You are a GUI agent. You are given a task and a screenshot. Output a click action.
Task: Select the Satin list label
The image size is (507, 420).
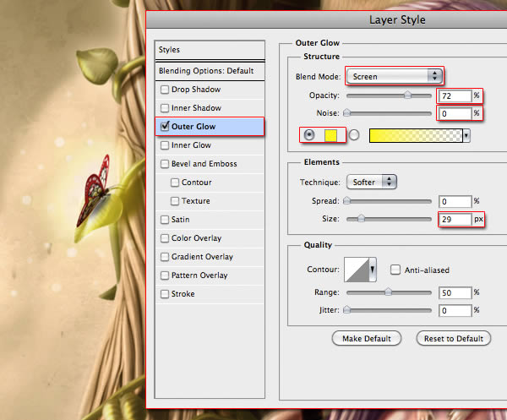click(x=181, y=220)
